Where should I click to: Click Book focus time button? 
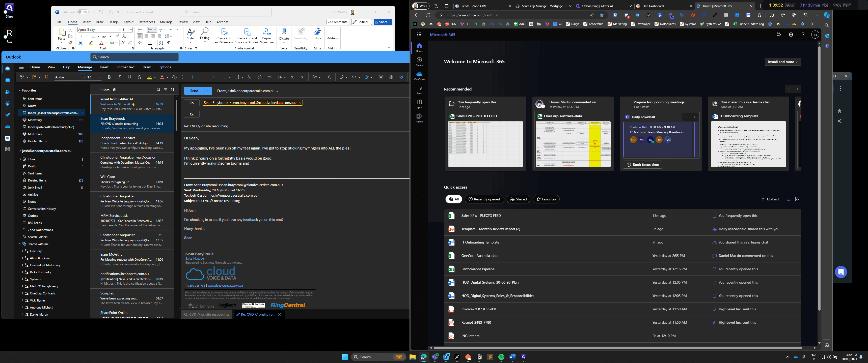tap(643, 165)
